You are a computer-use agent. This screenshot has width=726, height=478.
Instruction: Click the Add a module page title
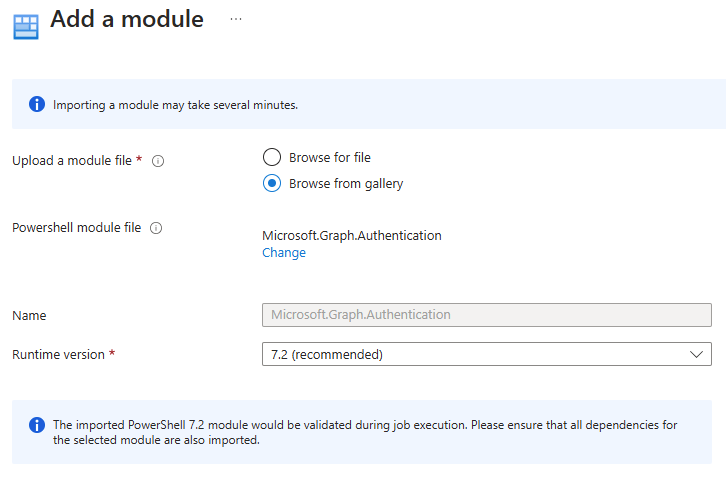(127, 19)
